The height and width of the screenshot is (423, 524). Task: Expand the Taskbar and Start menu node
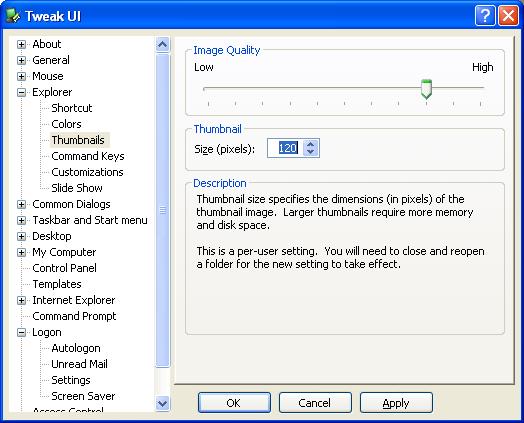(21, 221)
